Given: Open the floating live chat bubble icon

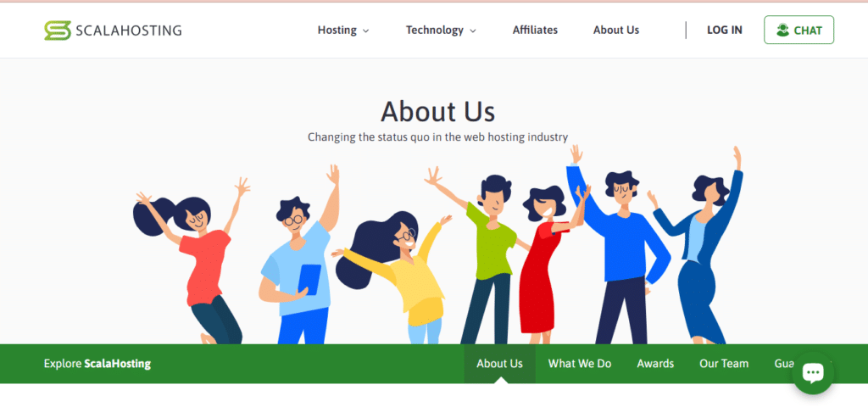Looking at the screenshot, I should (813, 373).
